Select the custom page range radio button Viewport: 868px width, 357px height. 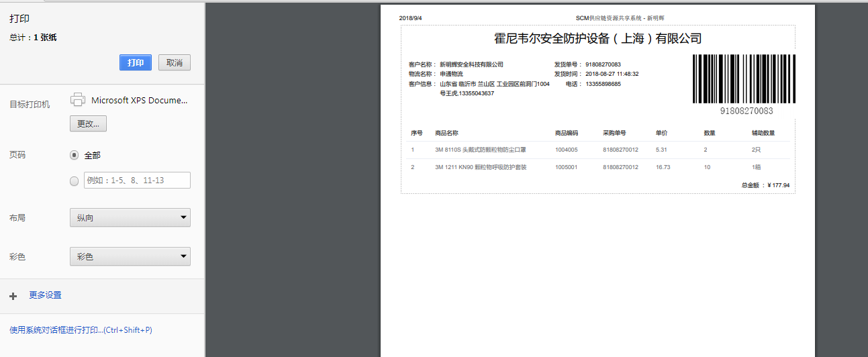(x=75, y=181)
